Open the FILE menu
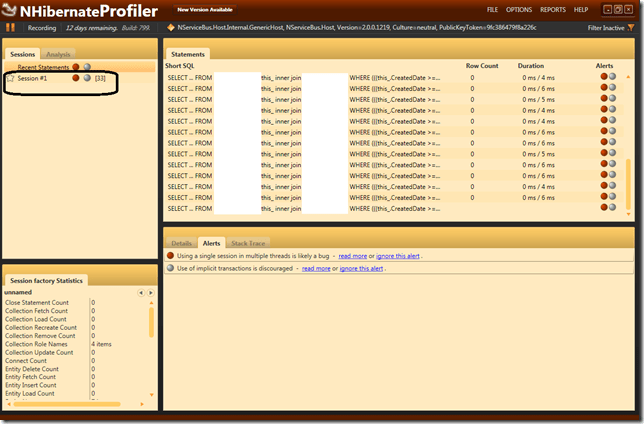The image size is (644, 424). coord(492,9)
